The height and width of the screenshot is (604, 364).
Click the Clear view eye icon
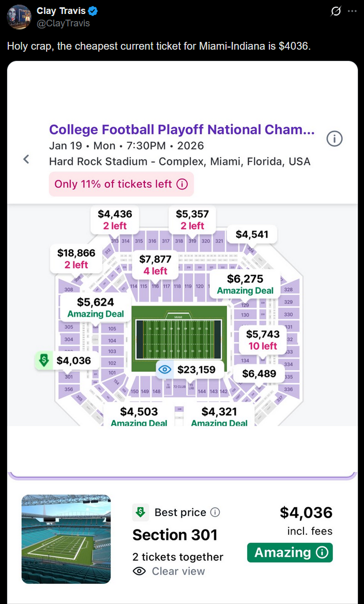click(x=139, y=571)
